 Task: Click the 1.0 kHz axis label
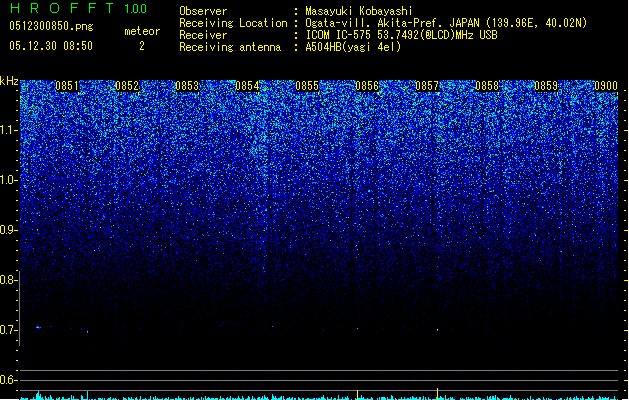(9, 180)
